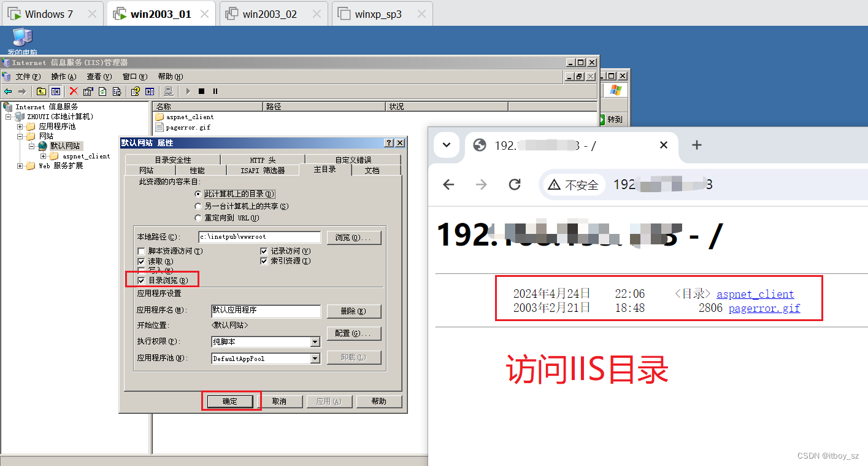The width and height of the screenshot is (868, 466).
Task: Select 此计算机上的目录 radio option
Action: point(198,193)
